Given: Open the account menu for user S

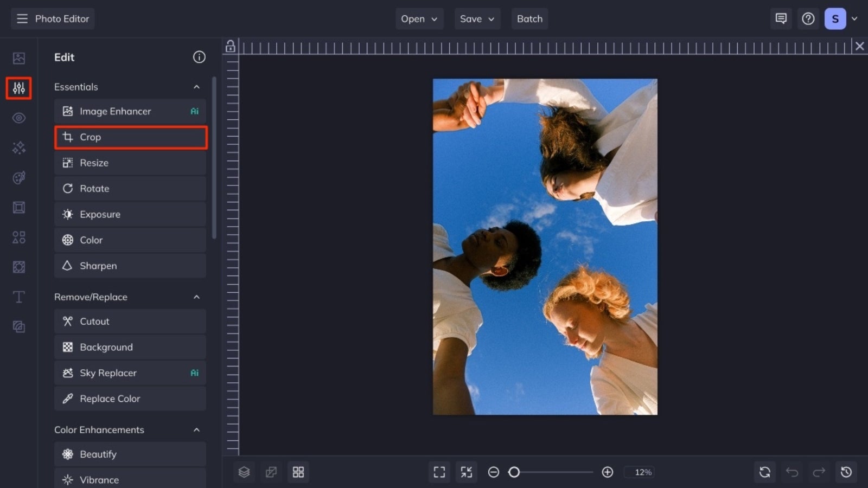Looking at the screenshot, I should (840, 18).
